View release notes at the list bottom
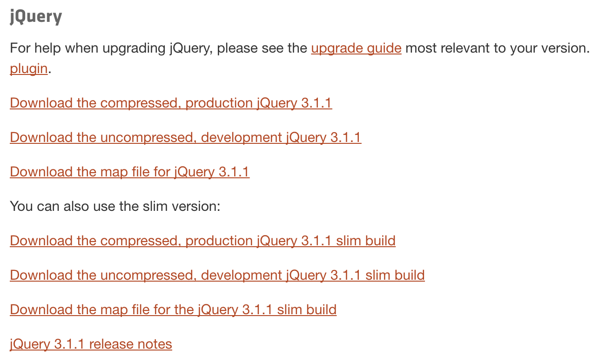 coord(91,344)
